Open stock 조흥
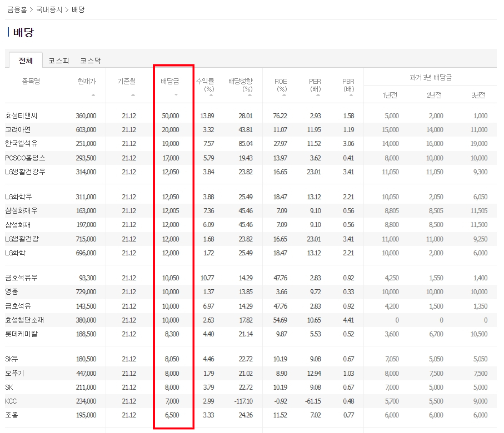The height and width of the screenshot is (433, 504). (12, 415)
